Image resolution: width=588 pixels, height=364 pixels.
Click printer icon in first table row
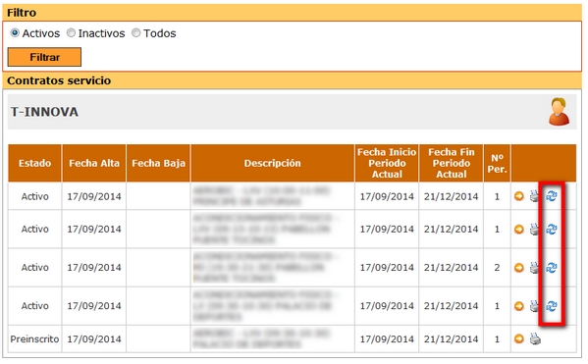click(534, 195)
